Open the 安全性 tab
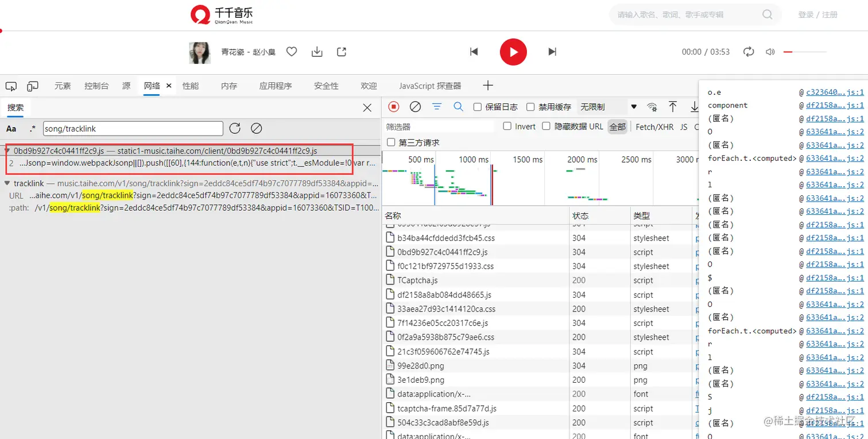Viewport: 868px width, 439px height. point(326,86)
